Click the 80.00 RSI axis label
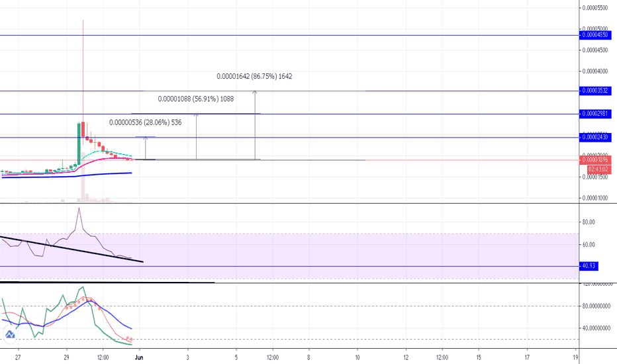Screen dimensions: 617x364 (x=589, y=222)
